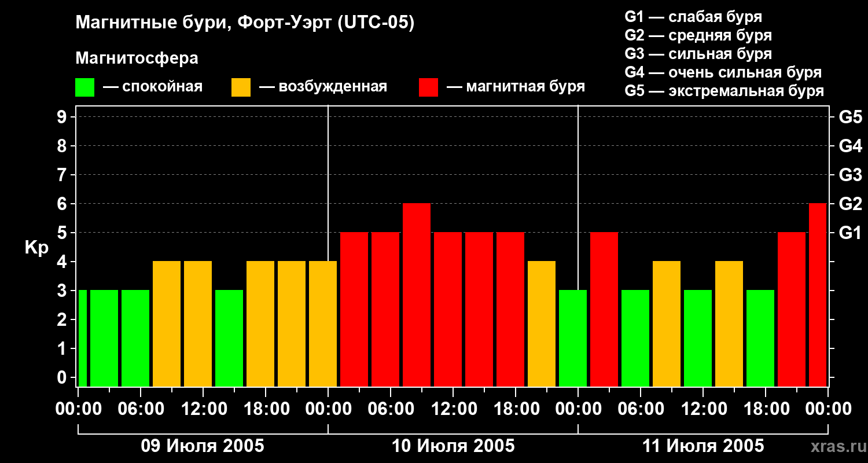Select the red Kp 6 bar ending 11 July

[x=818, y=295]
